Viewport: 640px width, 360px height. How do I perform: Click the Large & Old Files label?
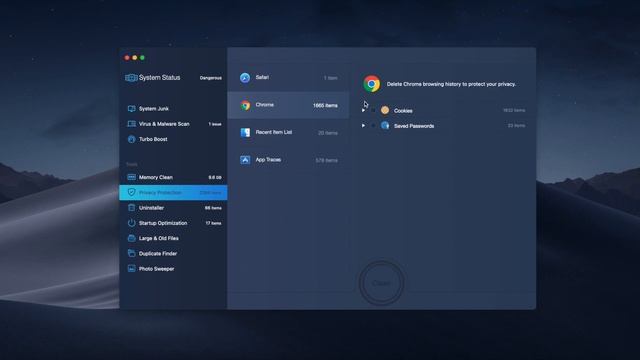[x=159, y=238]
